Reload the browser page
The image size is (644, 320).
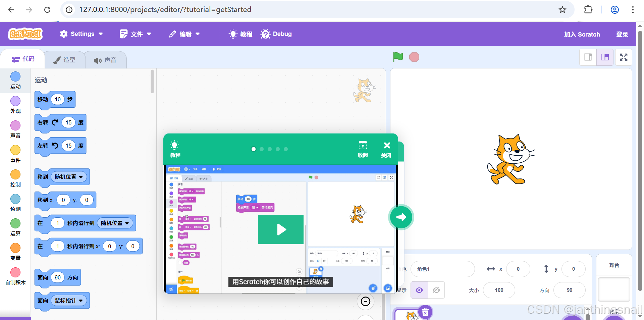(47, 10)
